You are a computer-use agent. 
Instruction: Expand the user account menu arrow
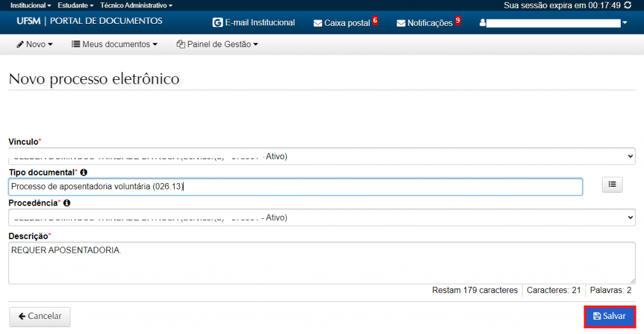[x=625, y=23]
